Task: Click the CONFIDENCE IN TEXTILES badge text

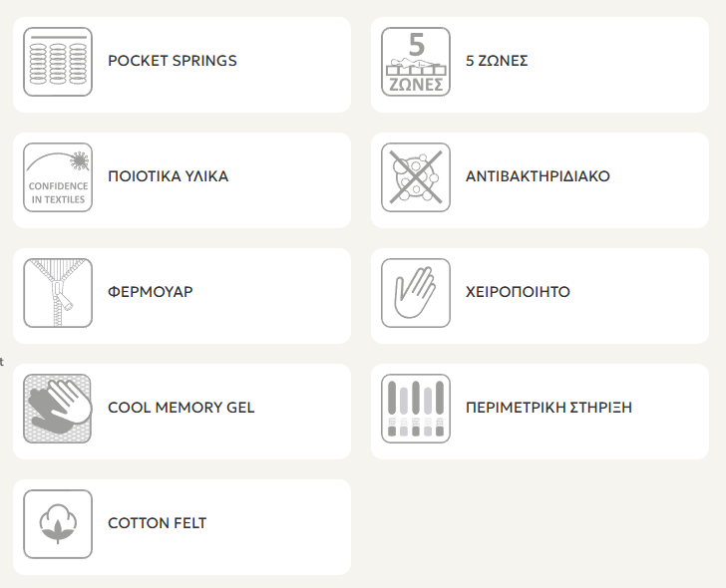Action: point(58,193)
